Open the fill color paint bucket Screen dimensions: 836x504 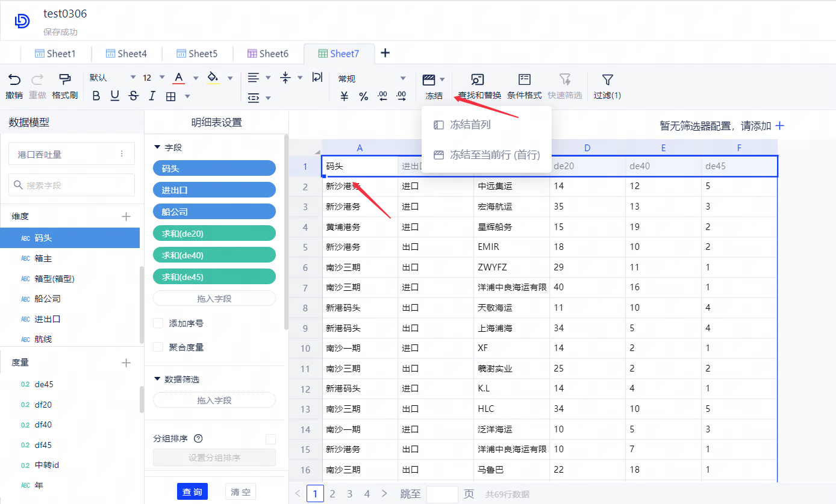[x=213, y=78]
